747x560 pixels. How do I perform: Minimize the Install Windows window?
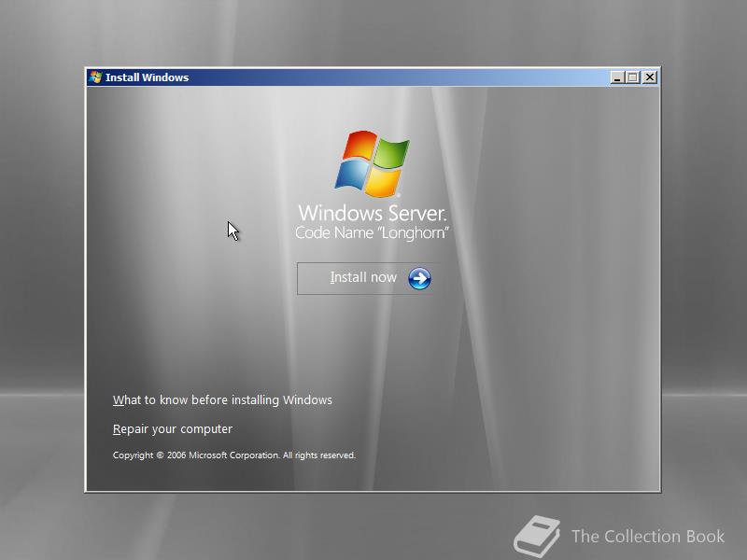tap(617, 77)
